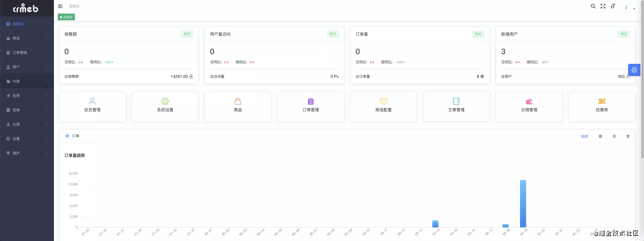
Task: Click the floating gear button on right edge
Action: coord(634,70)
